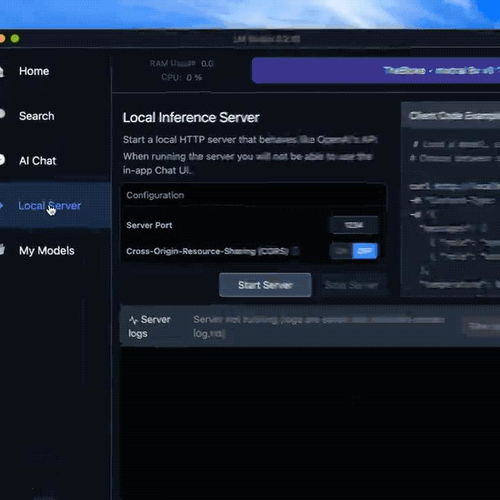Go to the My Models section

(47, 251)
